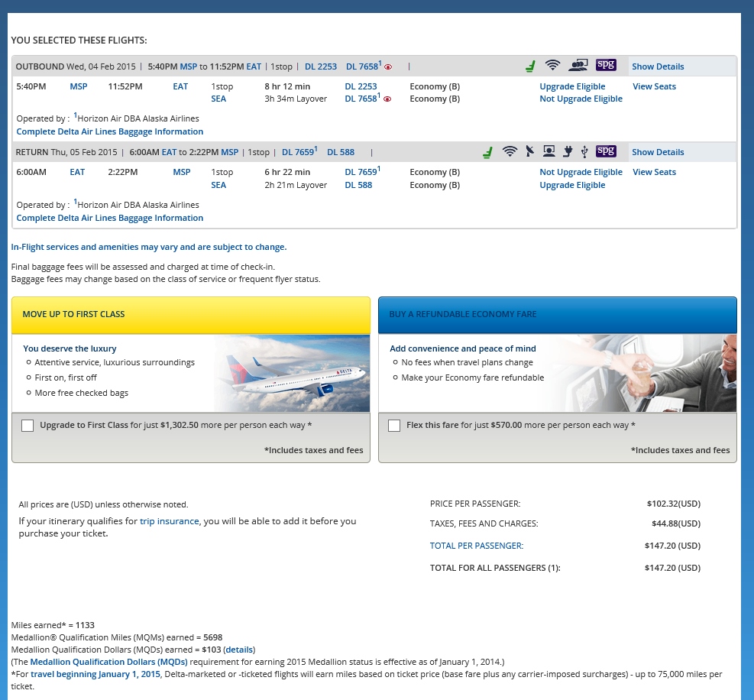Image resolution: width=754 pixels, height=700 pixels.
Task: Open View Seats for the outbound flight
Action: [654, 86]
